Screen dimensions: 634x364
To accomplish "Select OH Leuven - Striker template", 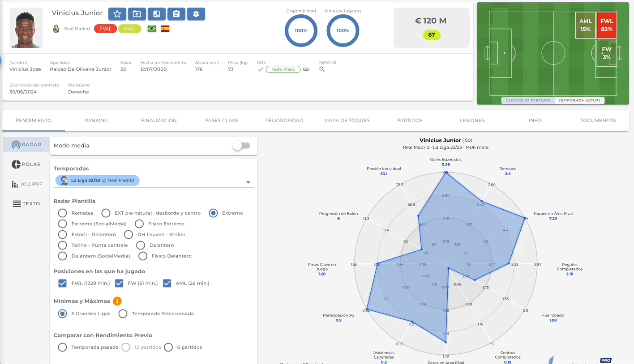I will coord(129,234).
